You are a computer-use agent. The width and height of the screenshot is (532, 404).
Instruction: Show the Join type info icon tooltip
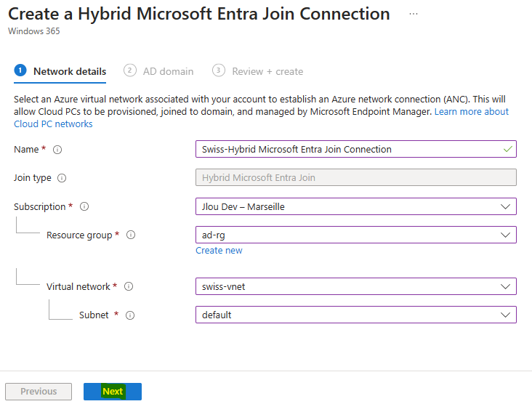[x=62, y=178]
